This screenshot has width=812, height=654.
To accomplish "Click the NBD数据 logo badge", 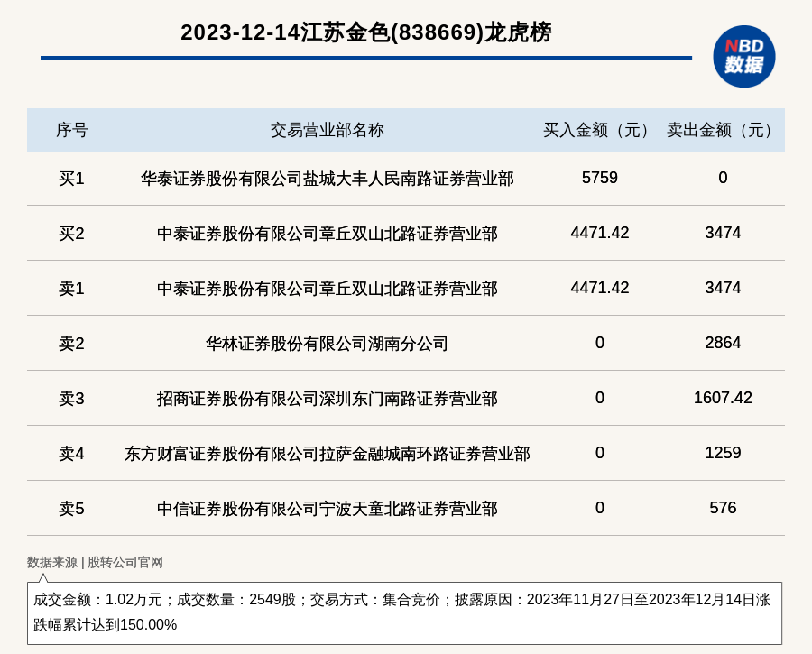I will pos(743,57).
